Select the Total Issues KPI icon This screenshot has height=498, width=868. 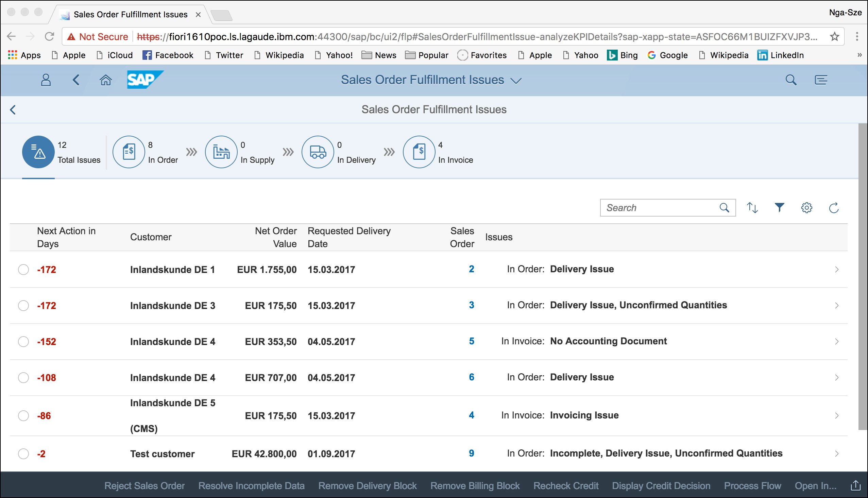click(x=38, y=152)
